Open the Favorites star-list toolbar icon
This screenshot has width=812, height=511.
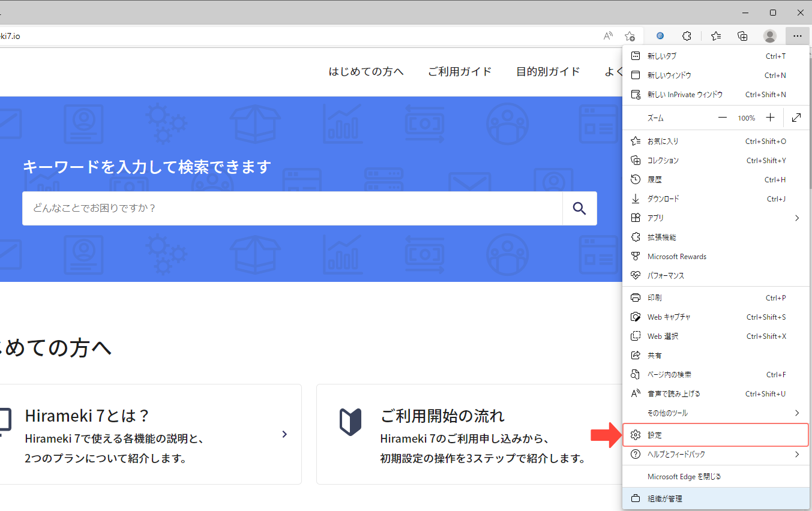(x=715, y=36)
